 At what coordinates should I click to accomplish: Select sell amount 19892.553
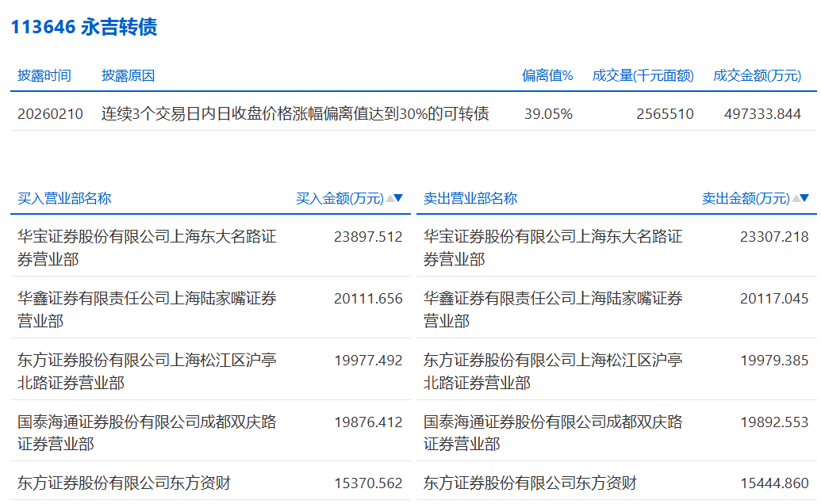point(774,422)
